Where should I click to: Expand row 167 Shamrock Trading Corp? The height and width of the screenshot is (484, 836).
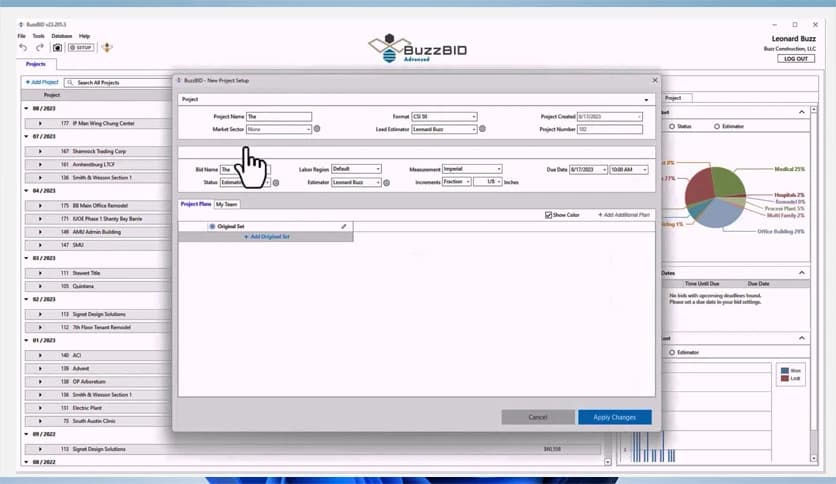tap(40, 151)
